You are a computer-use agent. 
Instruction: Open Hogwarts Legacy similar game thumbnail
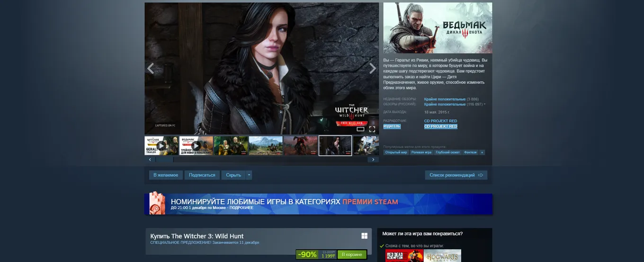442,256
